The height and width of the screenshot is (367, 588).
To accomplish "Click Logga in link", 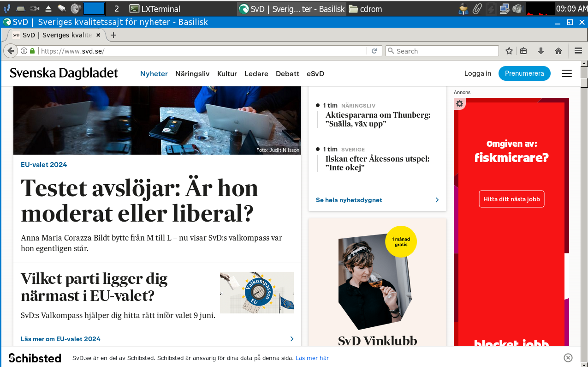I will coord(478,73).
